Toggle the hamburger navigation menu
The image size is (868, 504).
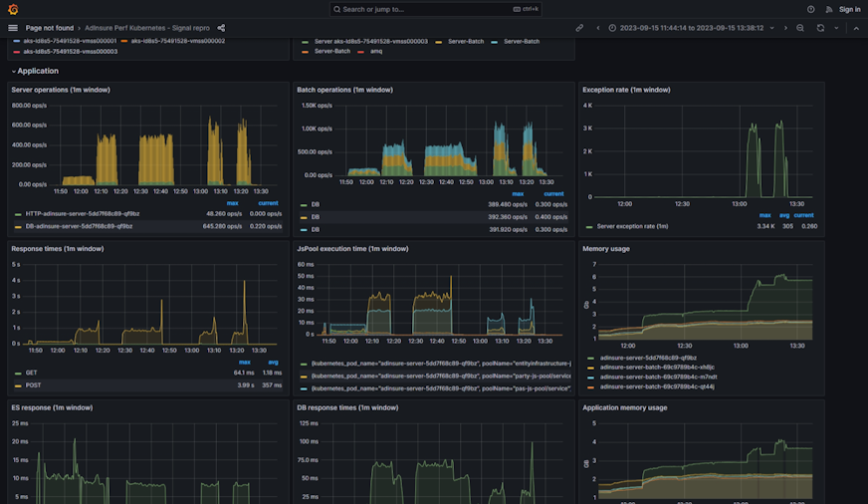click(x=13, y=28)
